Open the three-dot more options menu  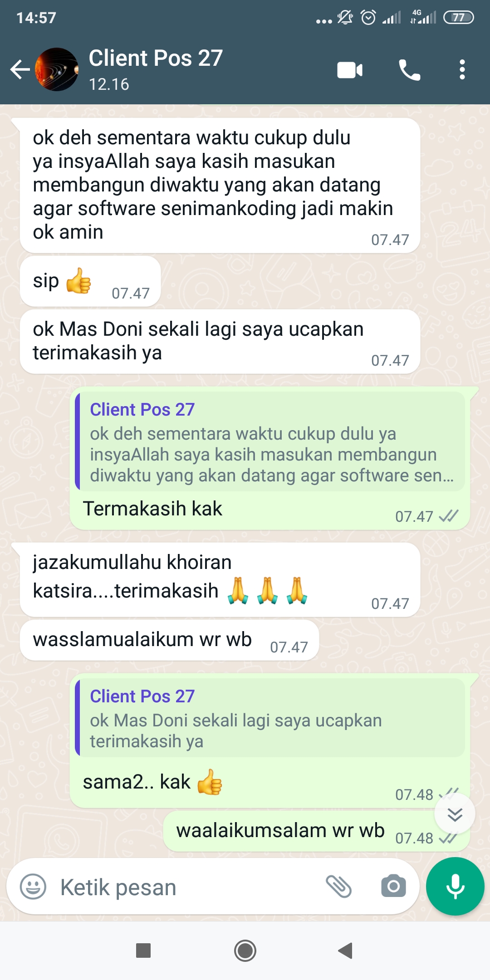tap(462, 70)
